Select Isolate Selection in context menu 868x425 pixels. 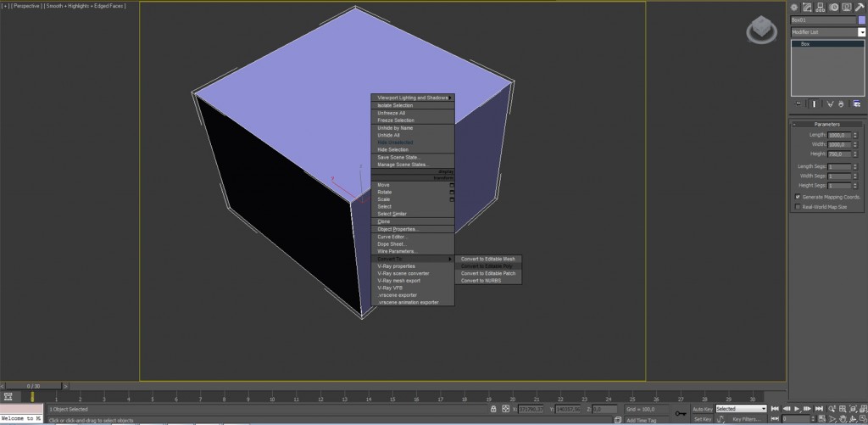413,105
